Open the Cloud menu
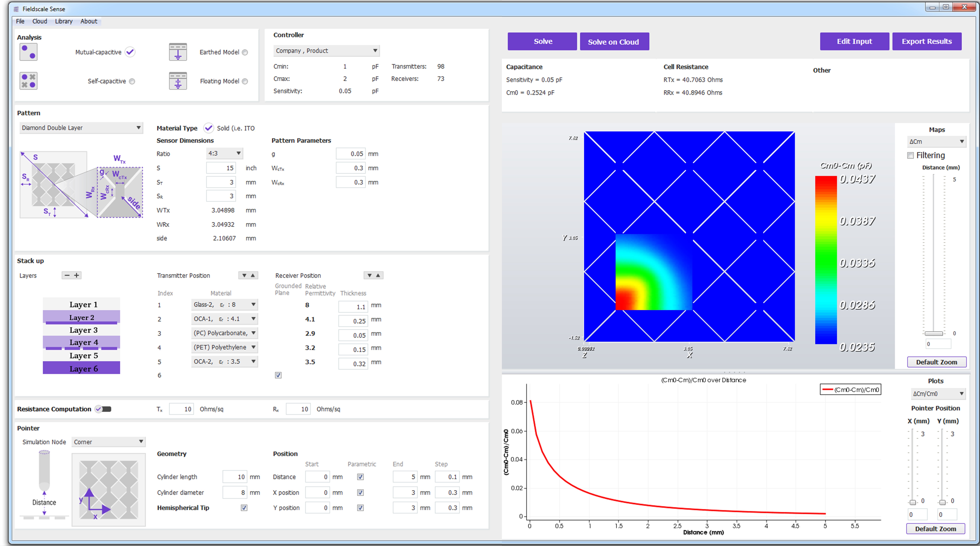This screenshot has height=546, width=980. click(x=40, y=21)
